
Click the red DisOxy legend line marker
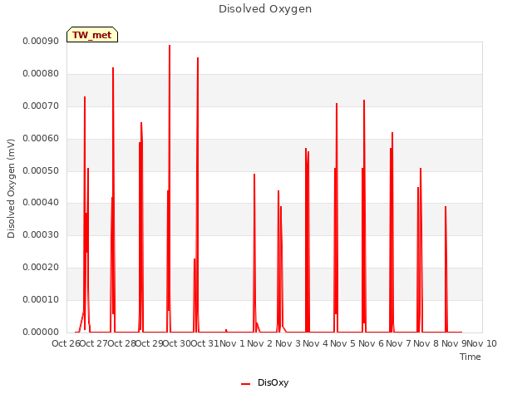click(x=246, y=384)
